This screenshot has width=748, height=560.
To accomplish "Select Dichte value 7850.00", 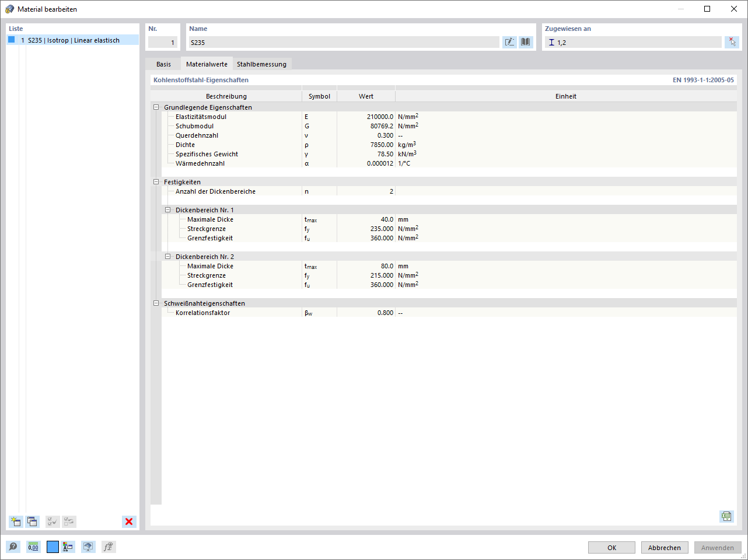I will 366,145.
